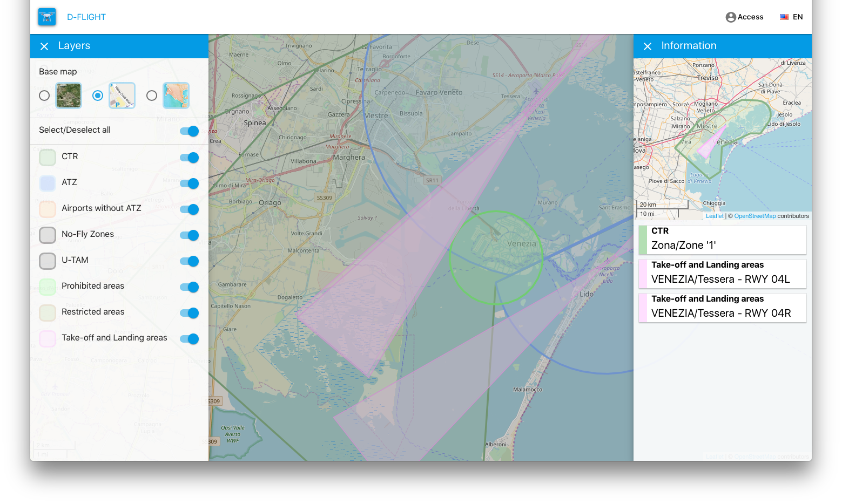Click the Access user account icon

731,17
